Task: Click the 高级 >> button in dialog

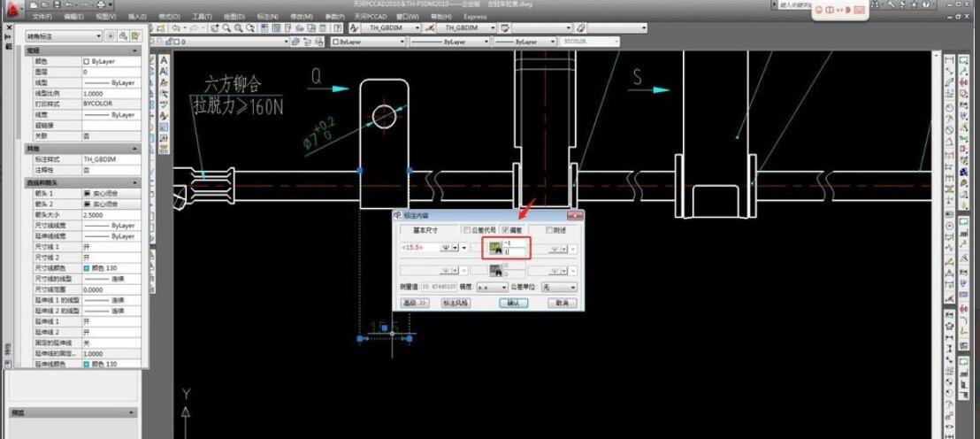Action: [415, 303]
